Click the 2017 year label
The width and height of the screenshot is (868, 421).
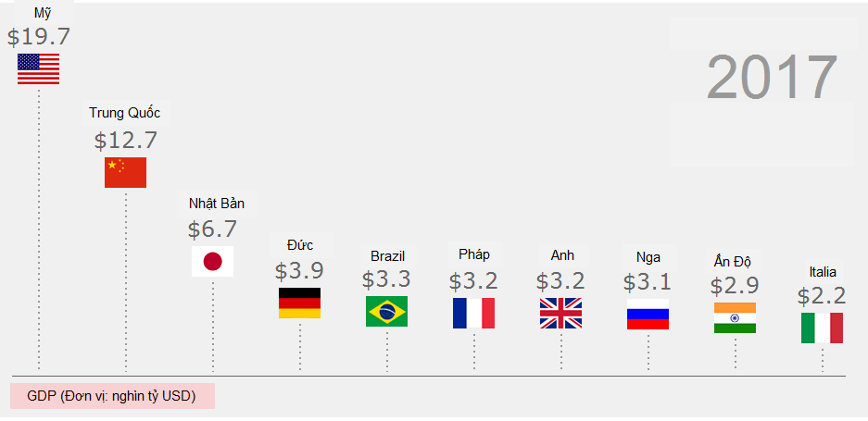[771, 78]
